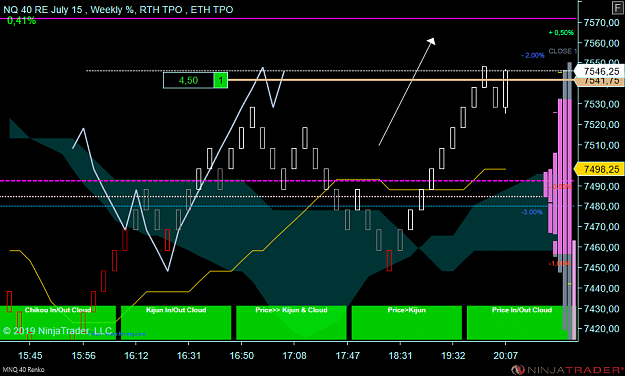Click the MNQ 40 Renko instrument label
Viewport: 625px width, 376px height.
(23, 370)
